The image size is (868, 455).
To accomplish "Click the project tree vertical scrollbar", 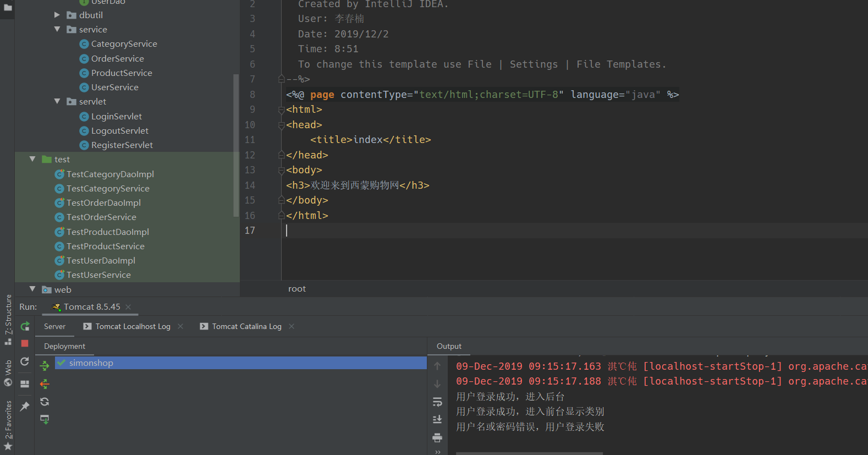I will click(237, 145).
